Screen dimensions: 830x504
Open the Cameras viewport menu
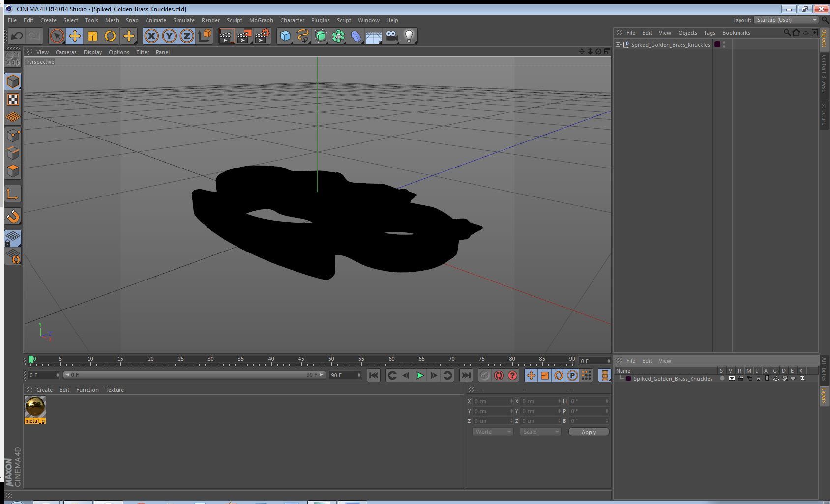(66, 52)
